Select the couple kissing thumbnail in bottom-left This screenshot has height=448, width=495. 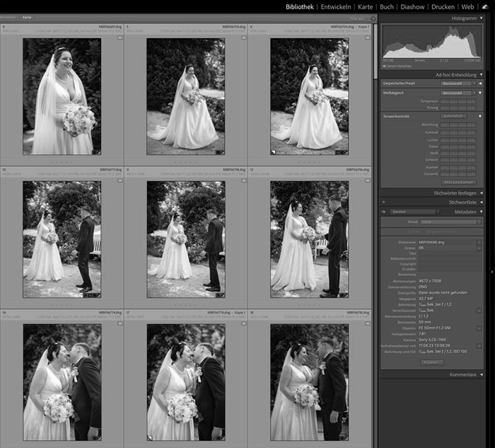(x=62, y=382)
